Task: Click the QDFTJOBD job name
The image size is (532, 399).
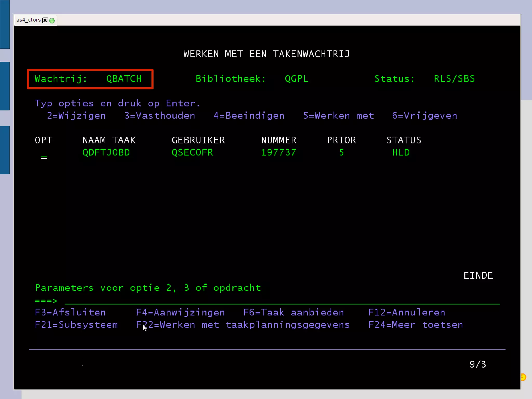Action: [x=106, y=152]
